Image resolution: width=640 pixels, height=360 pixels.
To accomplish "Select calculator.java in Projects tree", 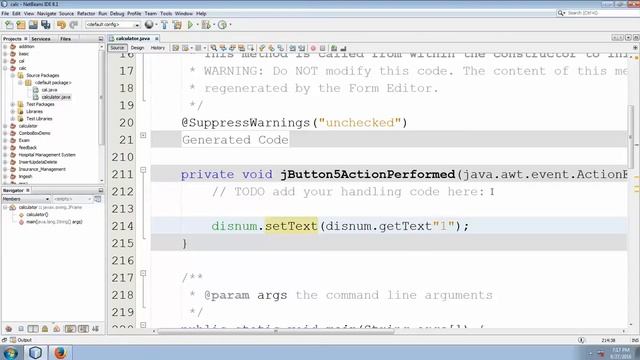I will pos(56,97).
